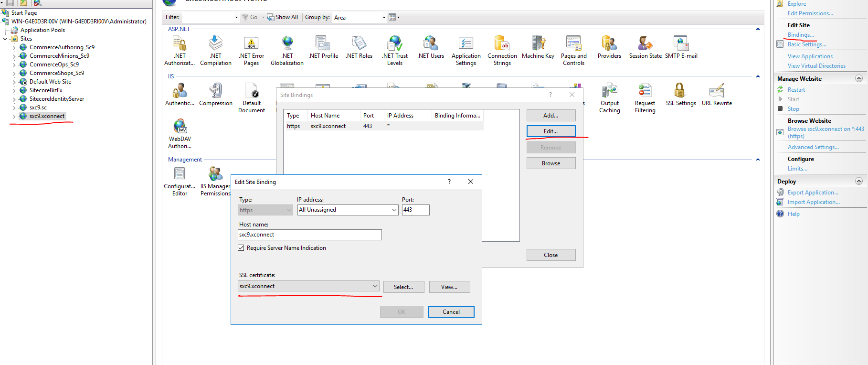This screenshot has height=365, width=868.
Task: Open the .NET Profile feature
Action: [x=323, y=47]
